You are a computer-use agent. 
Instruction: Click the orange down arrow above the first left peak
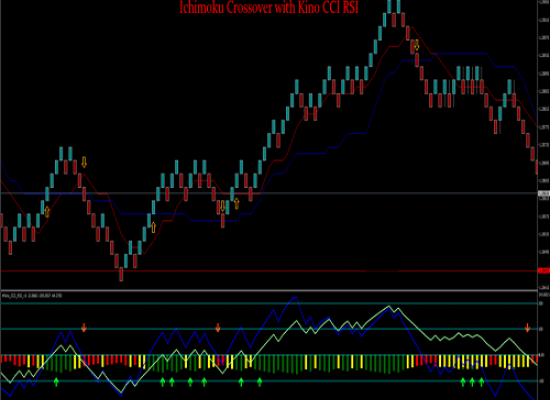point(84,162)
